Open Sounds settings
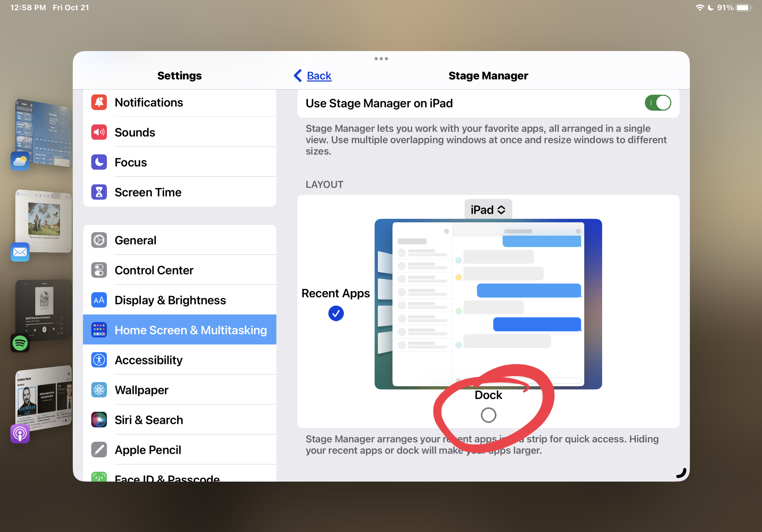This screenshot has height=532, width=762. coord(180,132)
